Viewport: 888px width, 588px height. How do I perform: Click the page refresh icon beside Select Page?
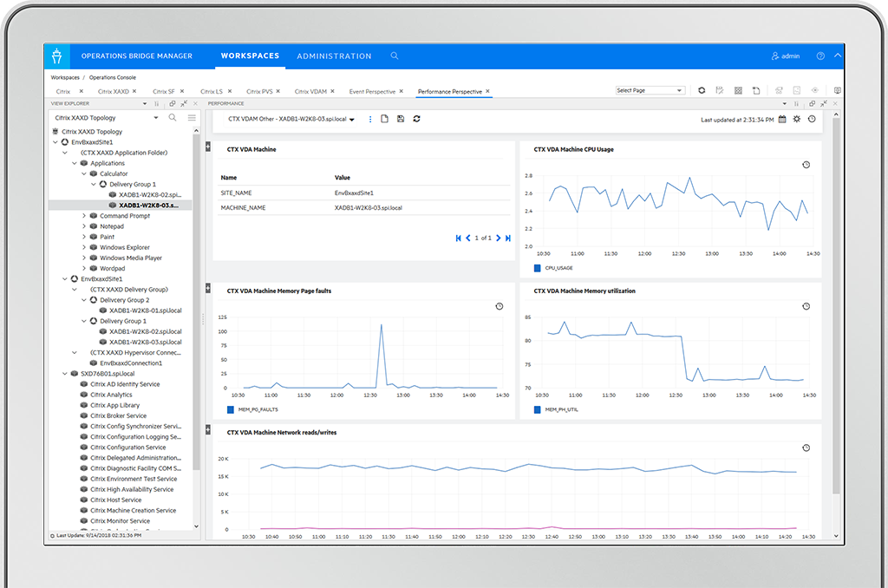click(702, 91)
